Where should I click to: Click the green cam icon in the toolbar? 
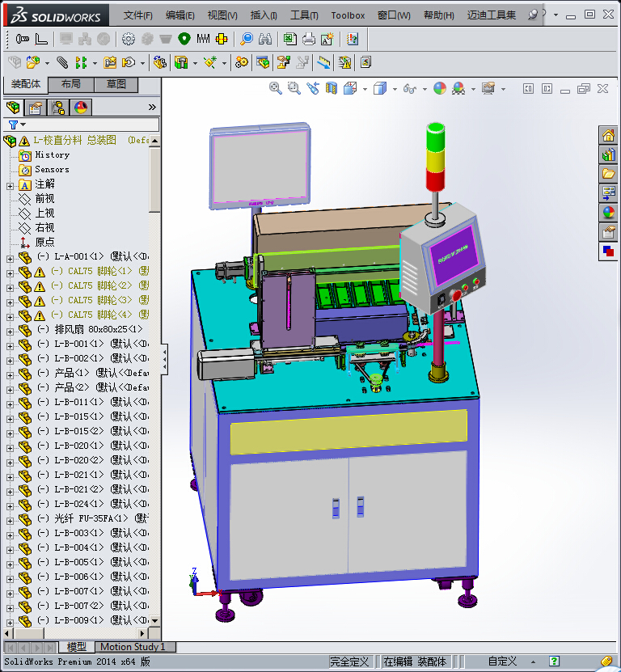point(184,39)
